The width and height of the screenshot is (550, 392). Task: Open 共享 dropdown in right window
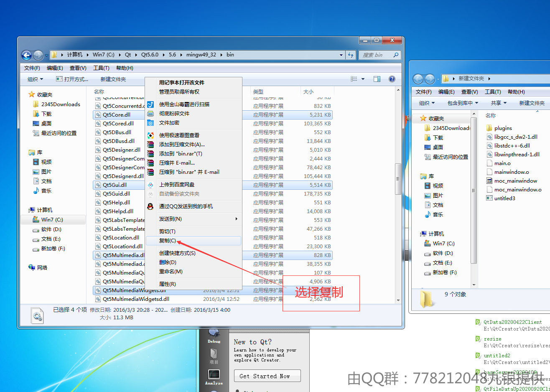point(499,103)
